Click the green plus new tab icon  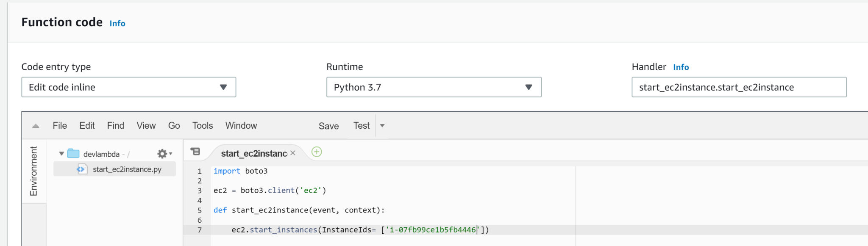pos(317,152)
